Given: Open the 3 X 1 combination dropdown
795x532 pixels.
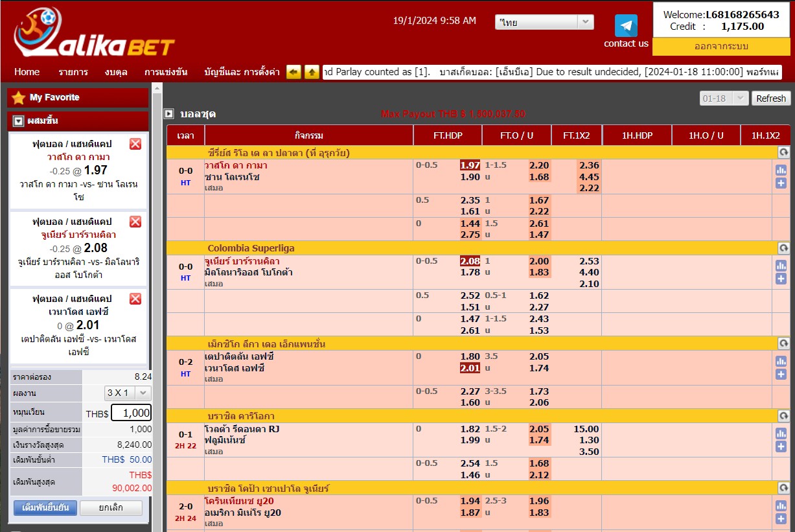Looking at the screenshot, I should [128, 393].
